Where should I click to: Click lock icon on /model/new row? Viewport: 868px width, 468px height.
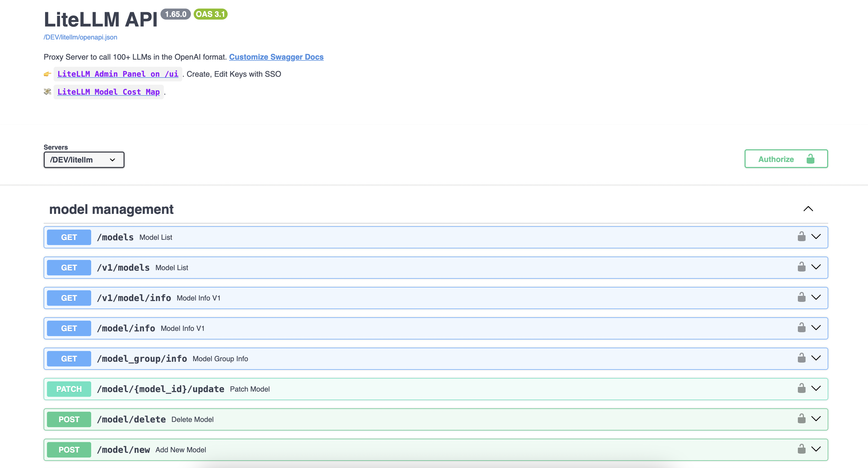pos(801,449)
